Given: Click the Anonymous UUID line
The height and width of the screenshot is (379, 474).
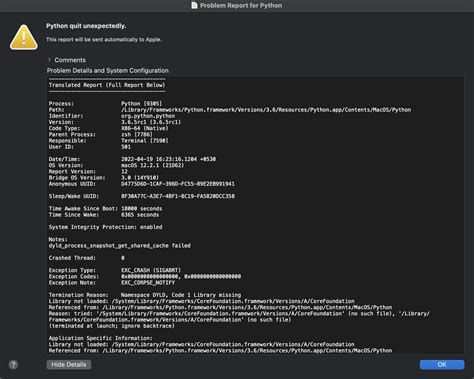Looking at the screenshot, I should click(141, 184).
